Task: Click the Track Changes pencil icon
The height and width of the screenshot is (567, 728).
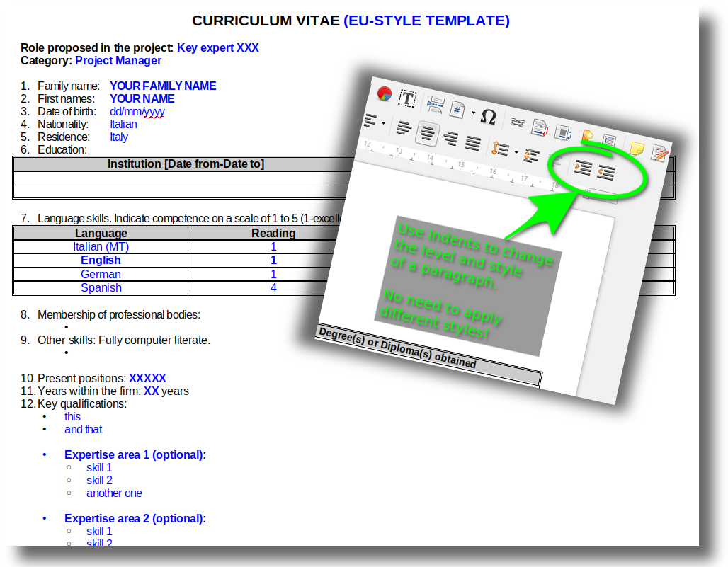Action: (x=660, y=154)
